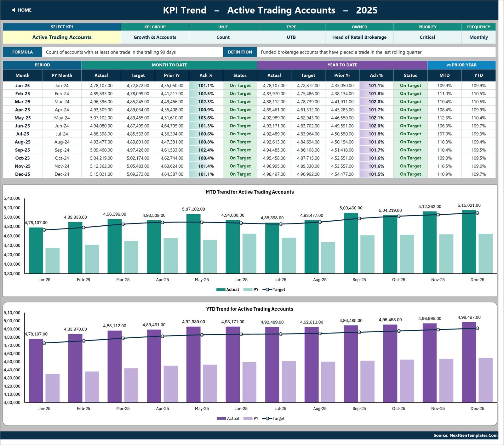Click the 109.3% vs prior year YTD cell

point(478,134)
